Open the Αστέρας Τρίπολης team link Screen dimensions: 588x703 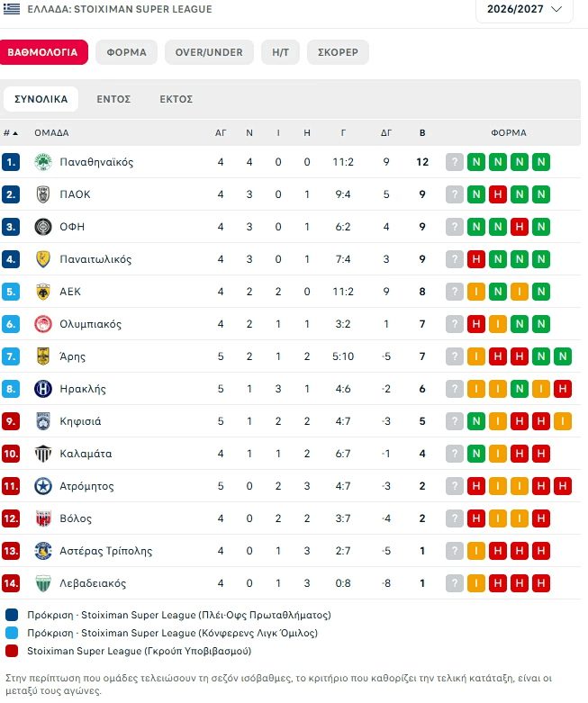(106, 551)
